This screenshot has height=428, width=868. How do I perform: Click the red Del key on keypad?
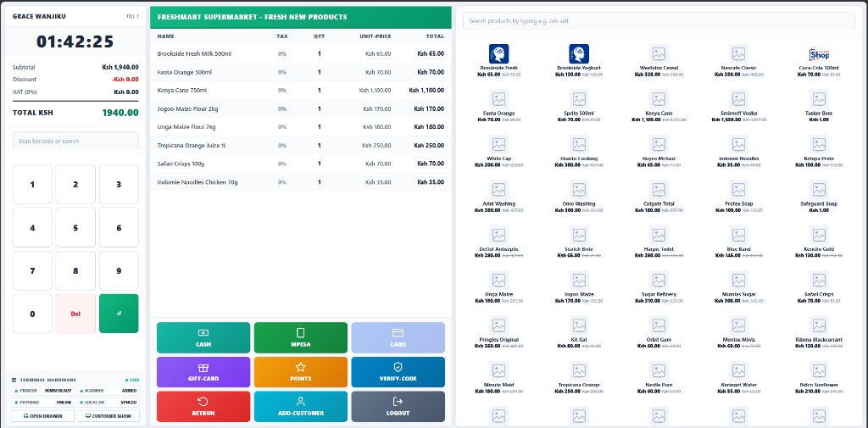[x=75, y=314]
